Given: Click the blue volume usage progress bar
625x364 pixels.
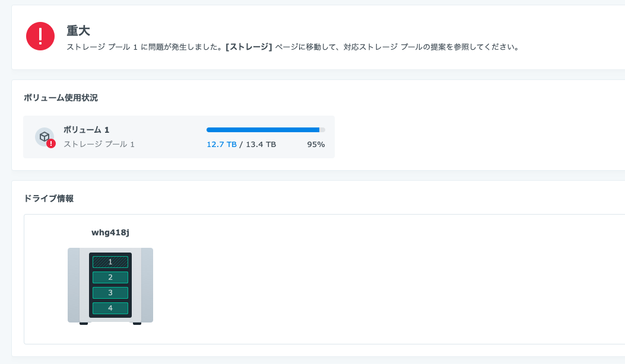Looking at the screenshot, I should 265,130.
